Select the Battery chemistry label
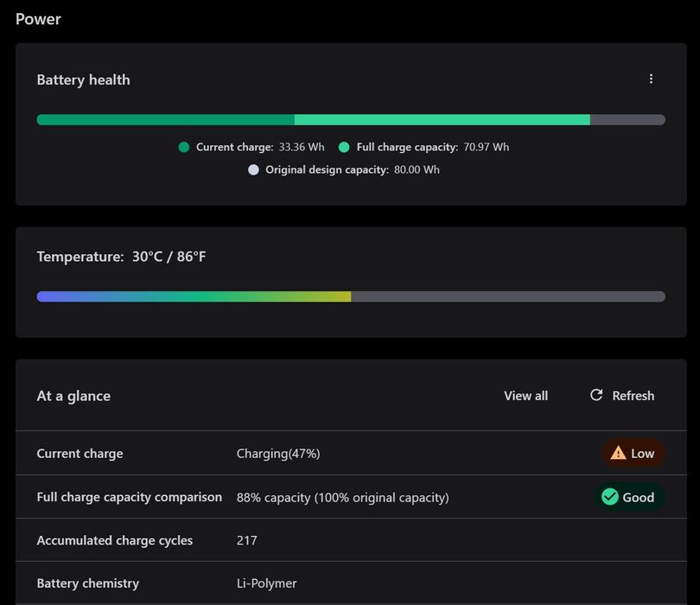 point(88,583)
